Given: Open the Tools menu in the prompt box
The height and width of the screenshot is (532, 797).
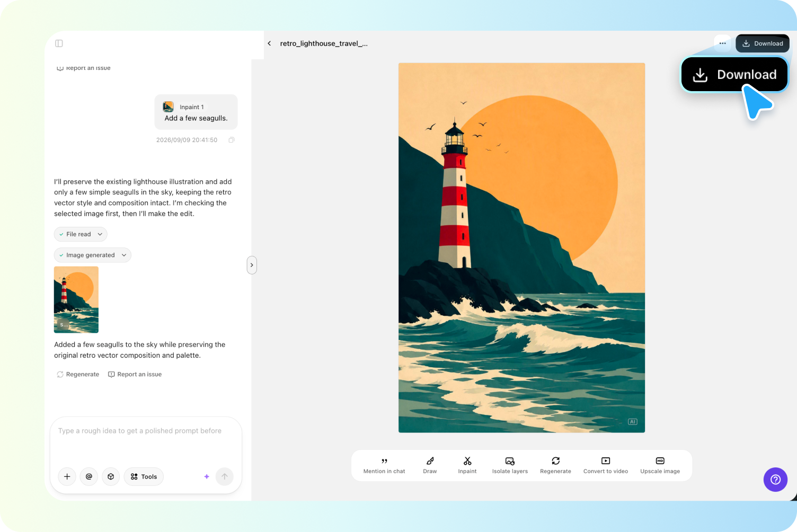Looking at the screenshot, I should 144,476.
